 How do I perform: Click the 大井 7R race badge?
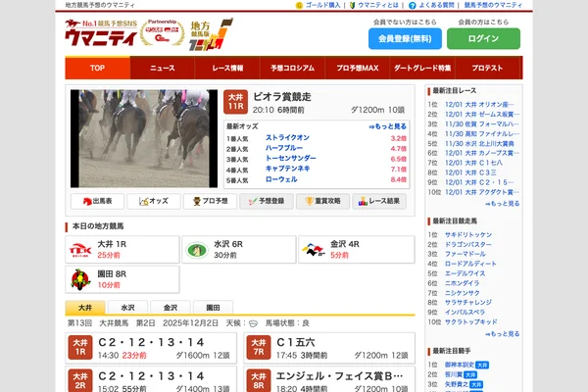pos(259,347)
